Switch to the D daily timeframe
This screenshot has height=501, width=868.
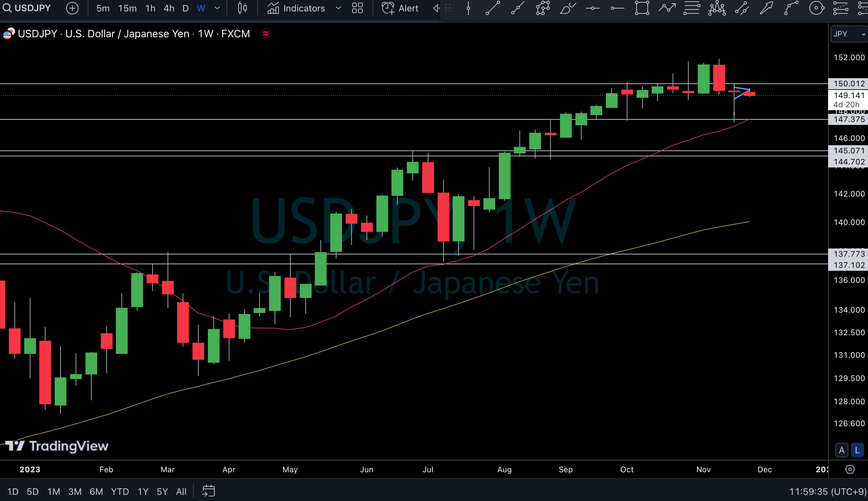[x=185, y=8]
